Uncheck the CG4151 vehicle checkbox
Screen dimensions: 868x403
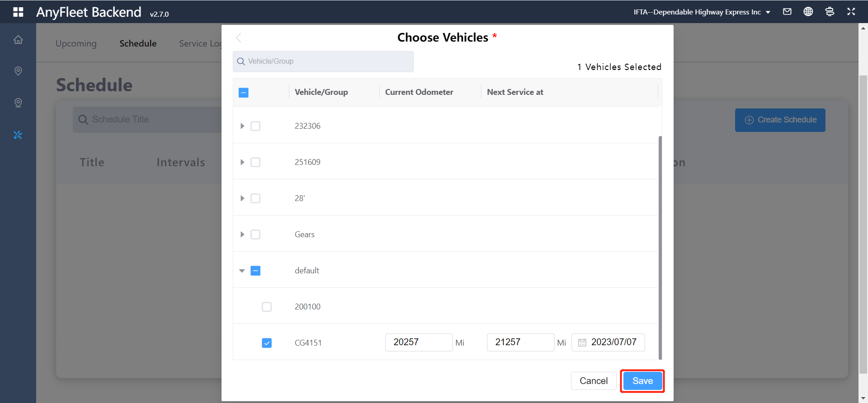coord(267,343)
